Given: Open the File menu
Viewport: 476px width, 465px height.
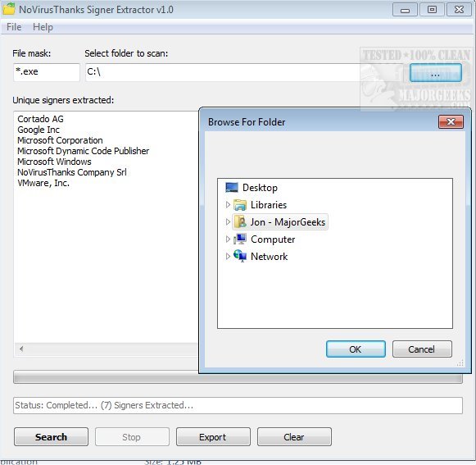Looking at the screenshot, I should pyautogui.click(x=14, y=27).
